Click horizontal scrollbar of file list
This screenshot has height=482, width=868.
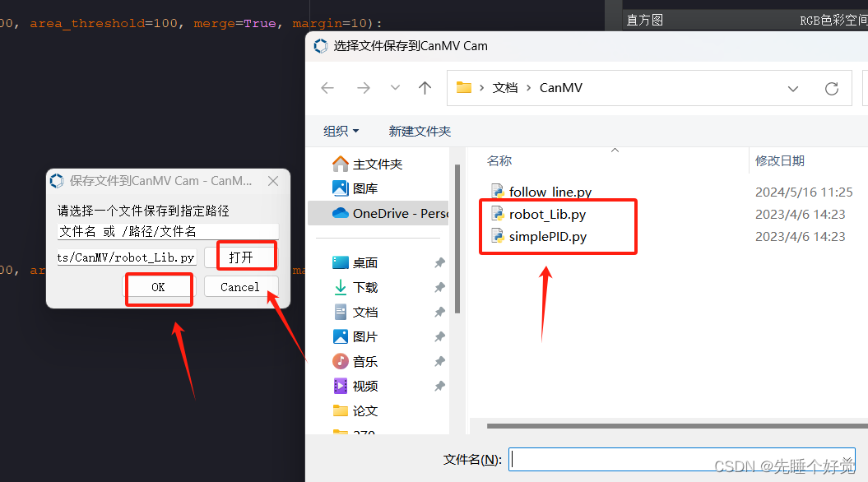pos(678,426)
